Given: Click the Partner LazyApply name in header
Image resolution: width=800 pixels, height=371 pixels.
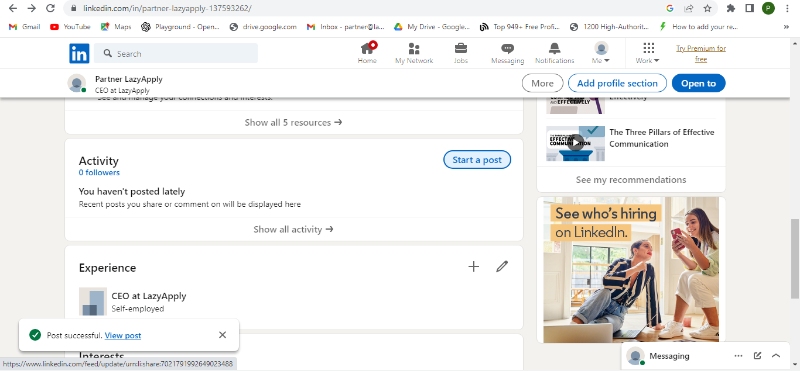Looking at the screenshot, I should tap(129, 79).
